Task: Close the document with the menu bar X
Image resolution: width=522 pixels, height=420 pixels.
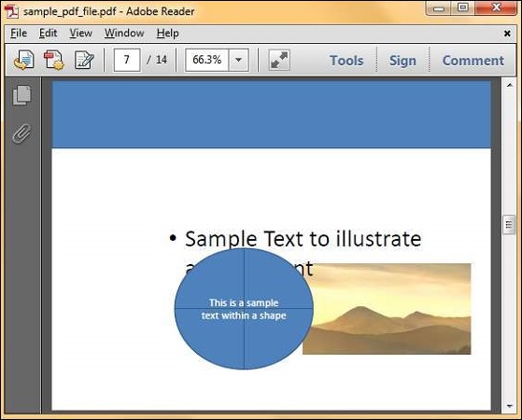Action: 507,34
